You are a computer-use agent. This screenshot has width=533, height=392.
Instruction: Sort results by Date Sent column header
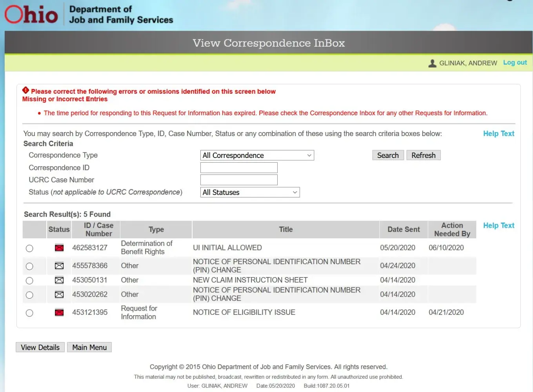[x=403, y=230]
